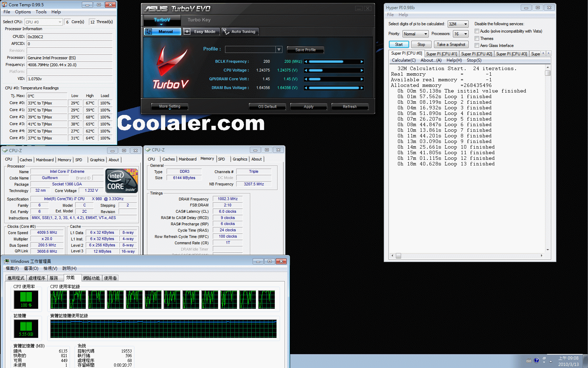This screenshot has height=368, width=588.
Task: Click the Super PI vertical scrollbar thumb
Action: click(x=548, y=73)
